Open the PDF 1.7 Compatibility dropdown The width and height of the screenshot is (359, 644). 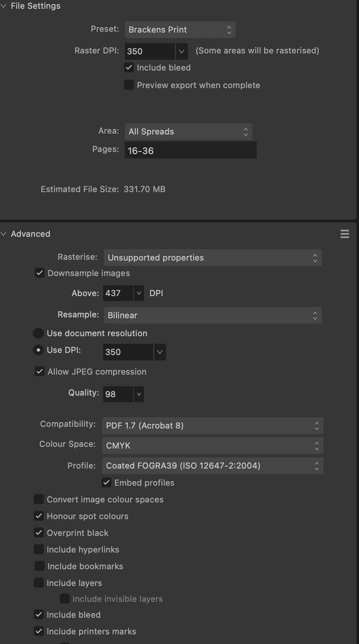point(213,426)
